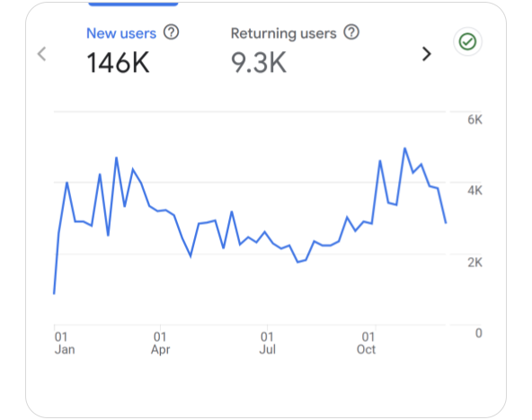Image resolution: width=532 pixels, height=420 pixels.
Task: Click the 9.3K returning users value
Action: tap(259, 63)
